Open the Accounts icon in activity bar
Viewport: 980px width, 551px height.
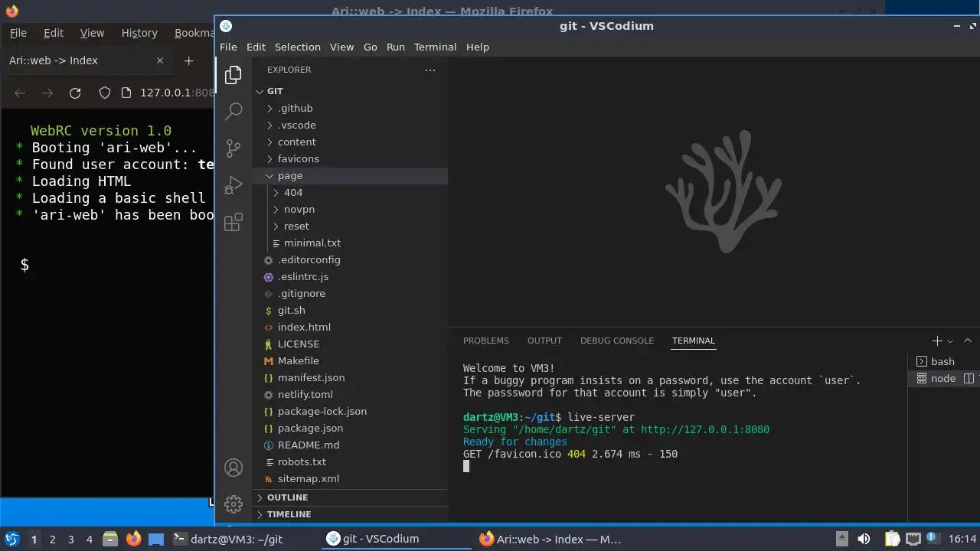coord(234,468)
